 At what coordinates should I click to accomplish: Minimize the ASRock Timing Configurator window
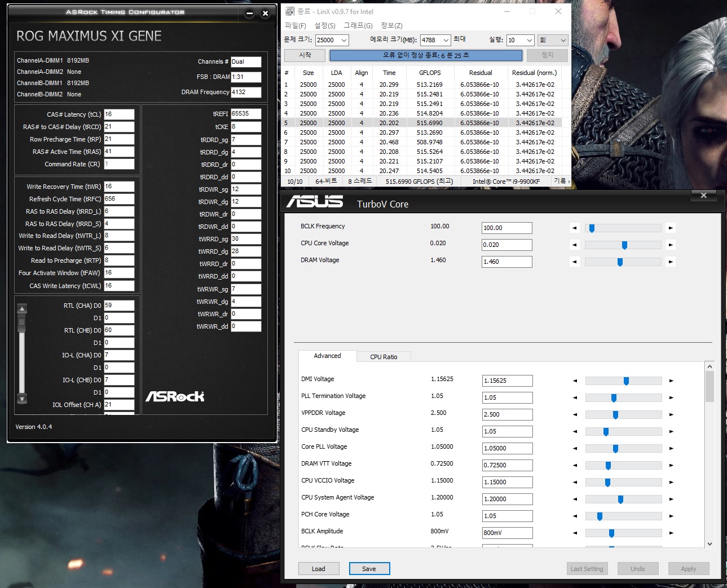[x=250, y=14]
